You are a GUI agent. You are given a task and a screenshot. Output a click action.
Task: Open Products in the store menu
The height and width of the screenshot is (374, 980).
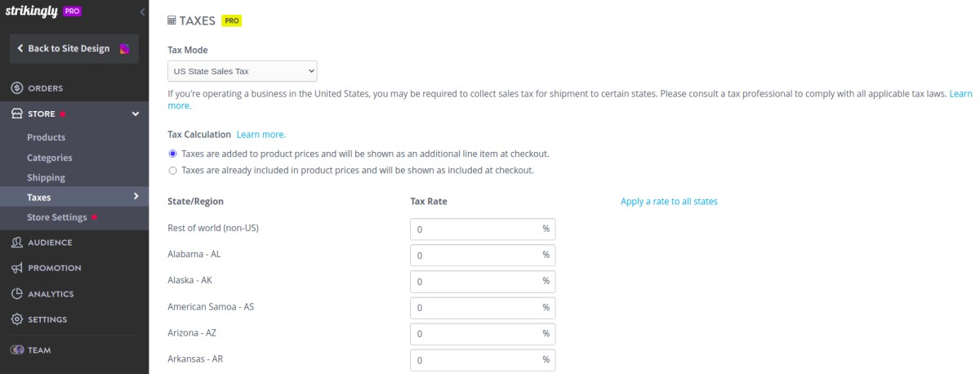(x=46, y=137)
